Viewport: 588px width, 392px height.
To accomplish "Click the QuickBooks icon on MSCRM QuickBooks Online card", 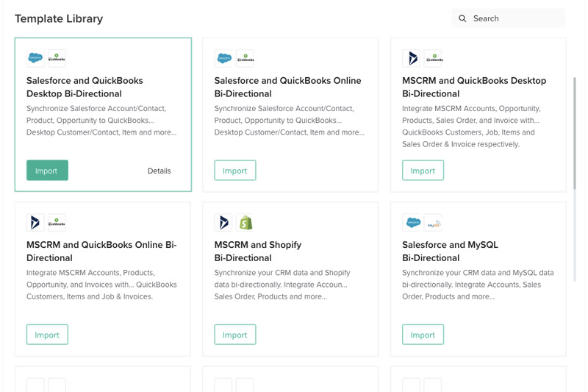I will 57,222.
